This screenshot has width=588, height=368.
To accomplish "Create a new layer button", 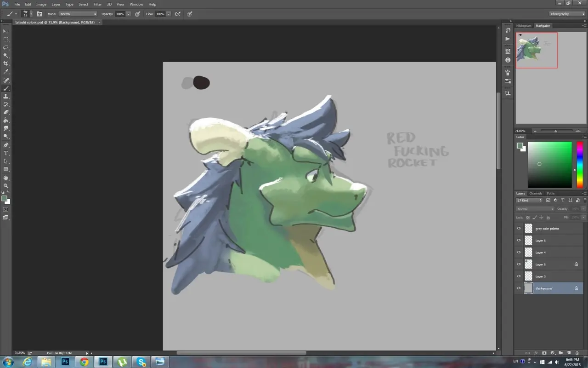I will (569, 353).
